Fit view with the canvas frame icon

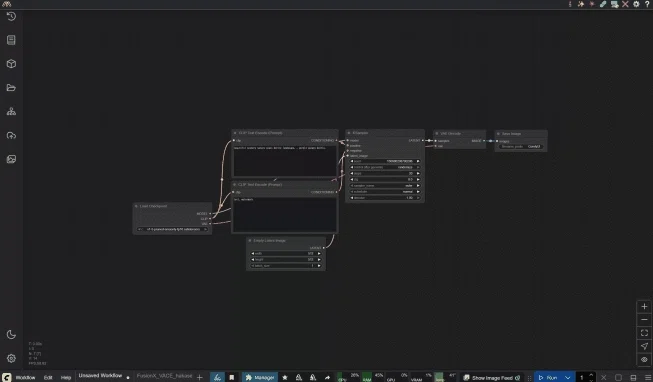click(644, 333)
